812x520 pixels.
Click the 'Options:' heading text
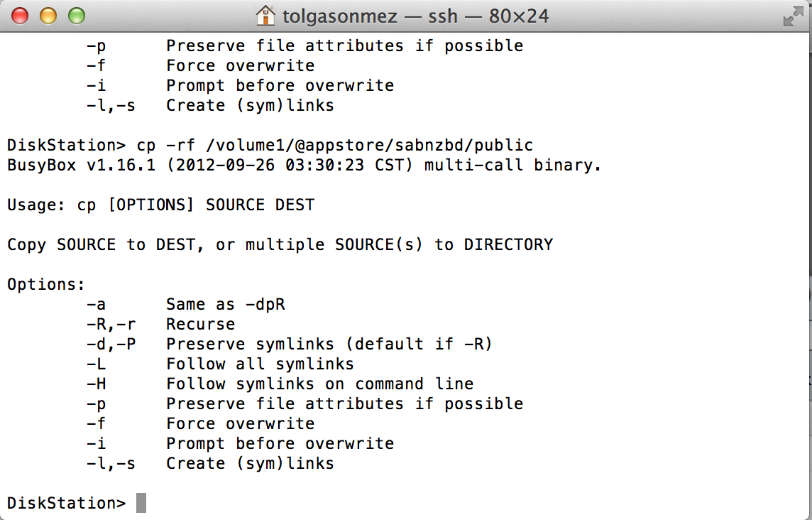click(45, 284)
